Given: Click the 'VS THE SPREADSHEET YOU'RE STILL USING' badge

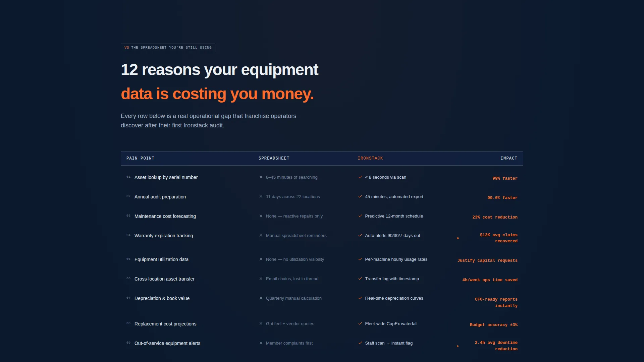Looking at the screenshot, I should 168,48.
